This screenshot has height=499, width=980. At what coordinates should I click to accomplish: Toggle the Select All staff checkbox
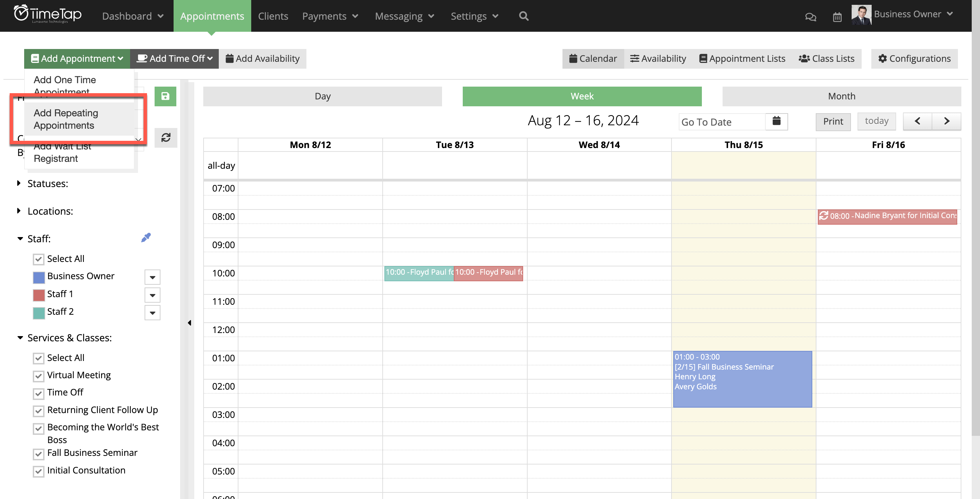pyautogui.click(x=38, y=260)
